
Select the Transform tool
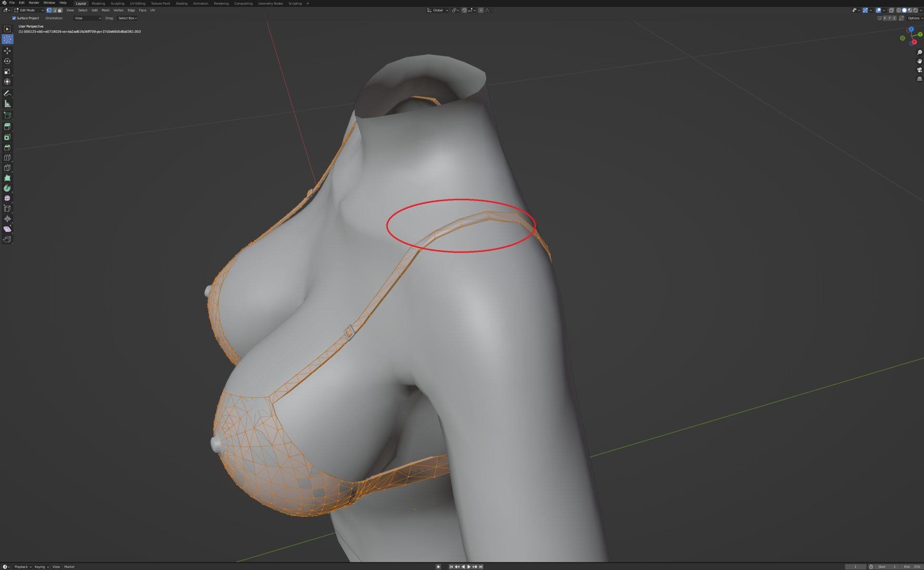coord(7,82)
